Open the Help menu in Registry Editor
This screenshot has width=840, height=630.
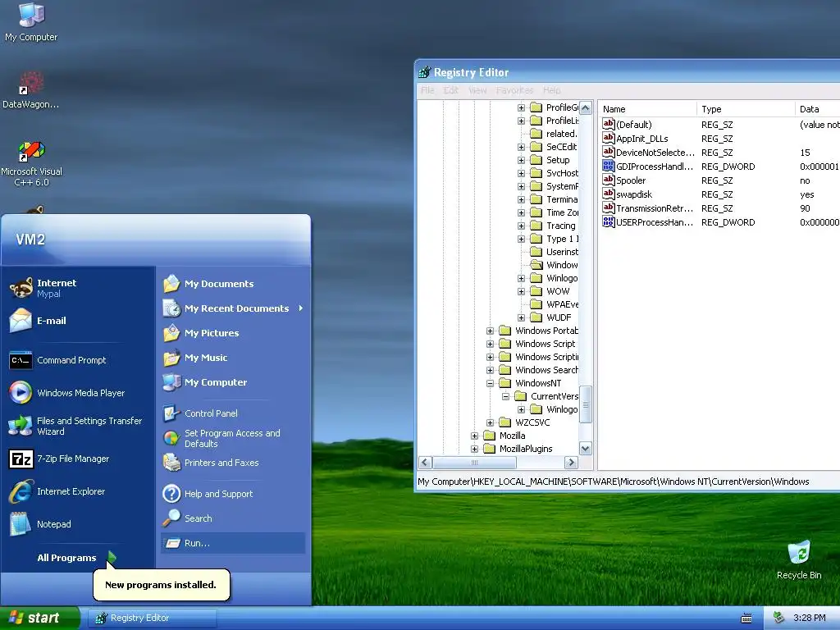[552, 90]
